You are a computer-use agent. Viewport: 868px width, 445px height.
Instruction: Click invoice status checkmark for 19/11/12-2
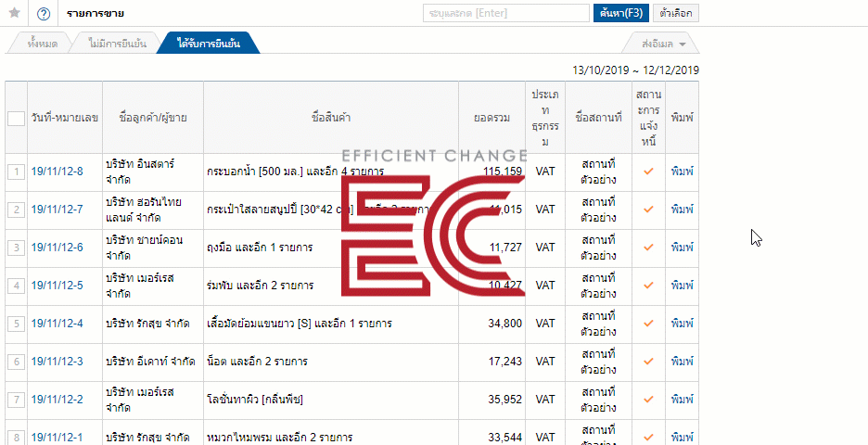coord(648,399)
